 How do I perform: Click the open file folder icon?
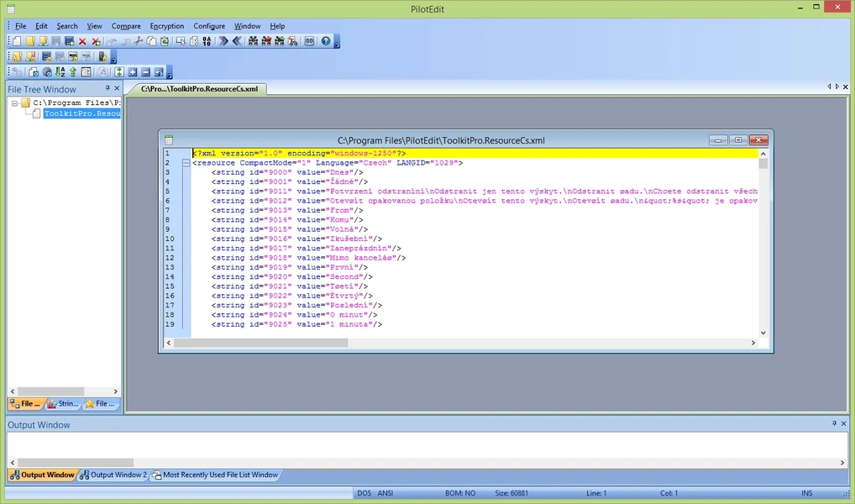click(x=30, y=41)
